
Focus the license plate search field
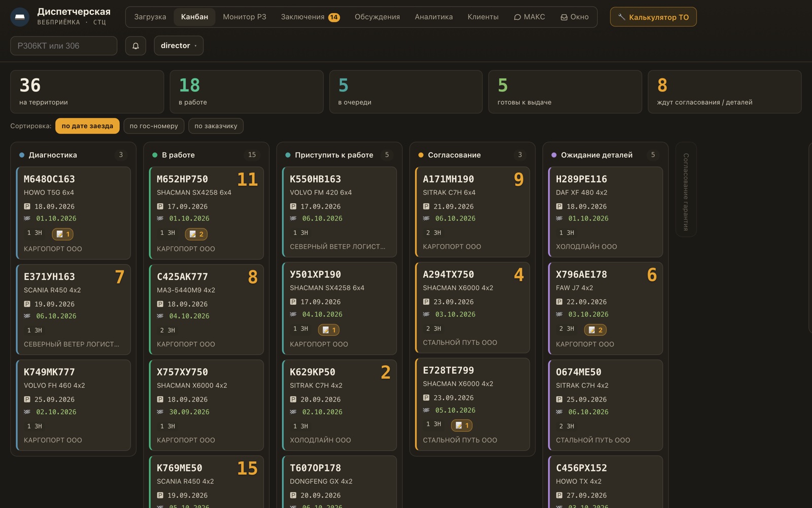click(64, 46)
